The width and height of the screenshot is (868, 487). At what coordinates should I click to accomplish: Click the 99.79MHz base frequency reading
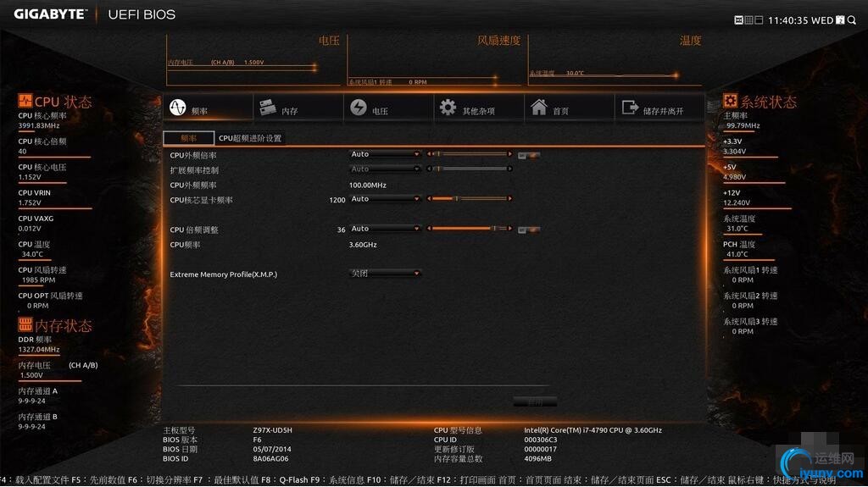(x=743, y=125)
